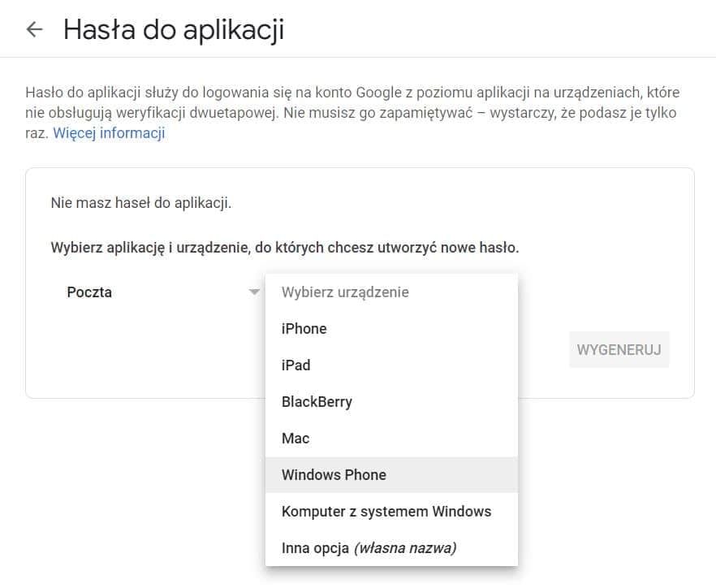Go back using the arrow icon
The height and width of the screenshot is (588, 716).
tap(35, 29)
